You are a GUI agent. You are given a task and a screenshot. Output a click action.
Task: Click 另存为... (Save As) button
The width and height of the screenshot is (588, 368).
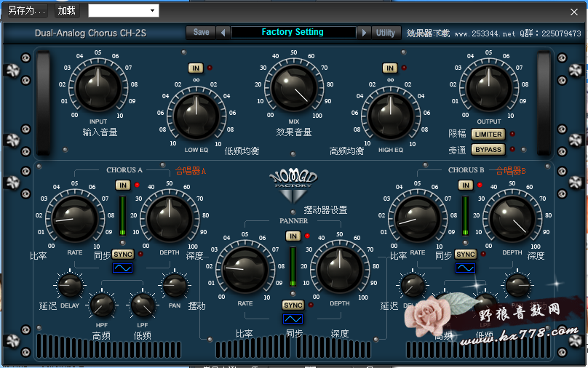pos(28,10)
